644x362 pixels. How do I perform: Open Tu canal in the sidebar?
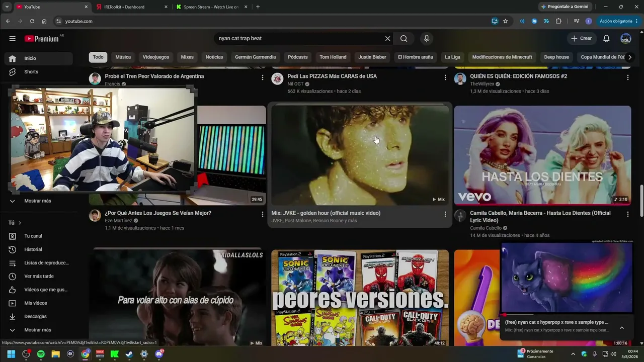(x=39, y=236)
